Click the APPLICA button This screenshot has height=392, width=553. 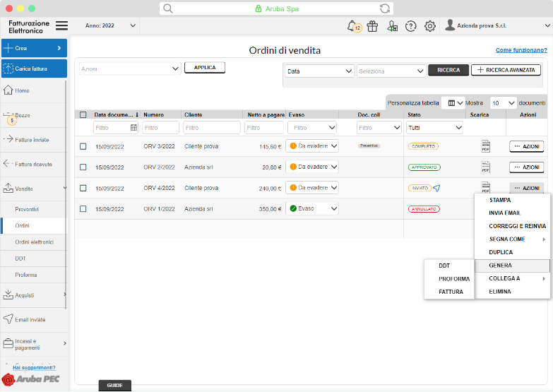[205, 67]
